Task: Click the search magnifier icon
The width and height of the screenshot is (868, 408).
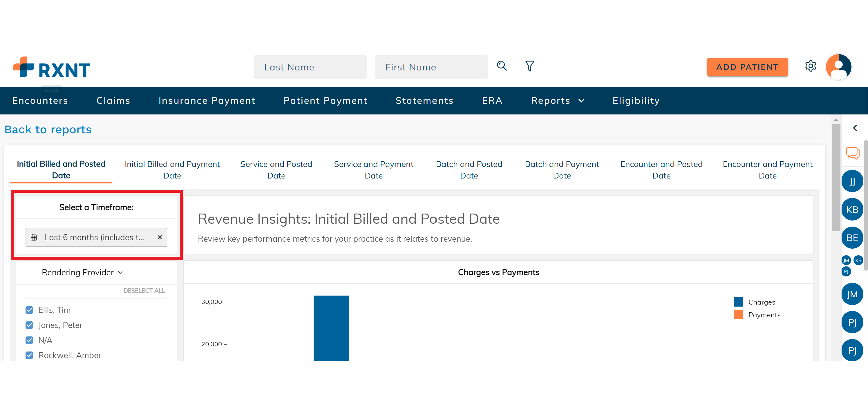Action: 502,66
